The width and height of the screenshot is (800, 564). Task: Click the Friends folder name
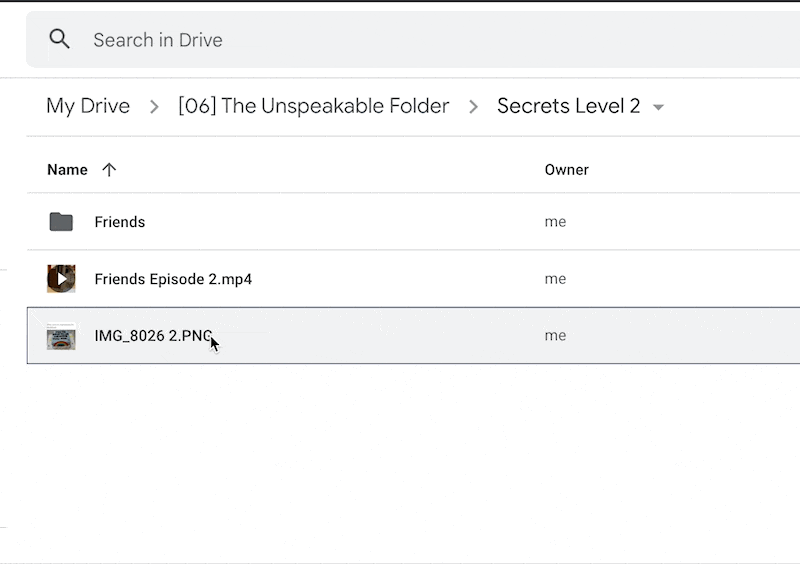tap(120, 222)
